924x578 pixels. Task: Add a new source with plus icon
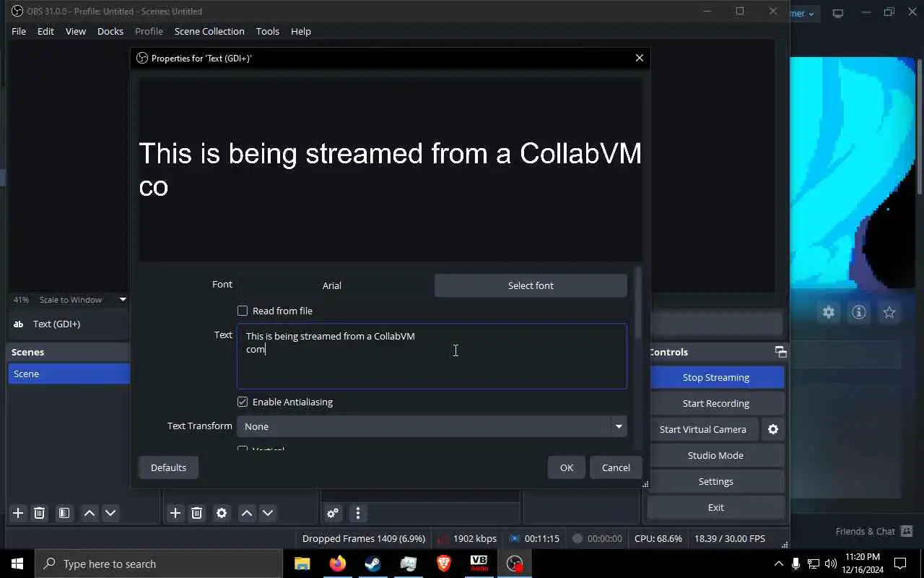[175, 513]
